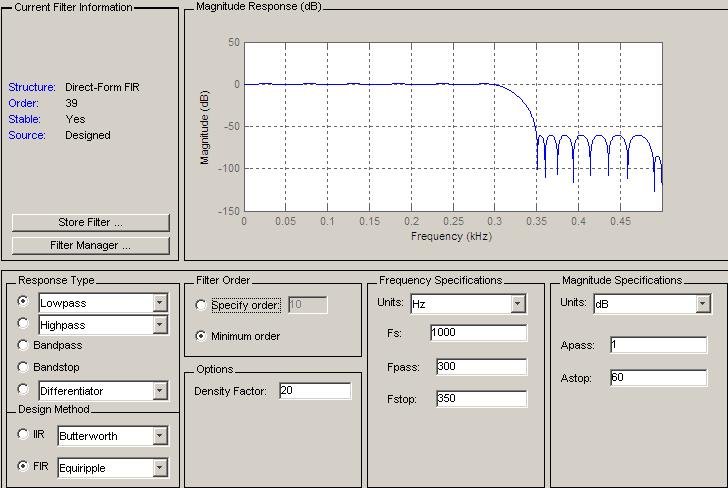
Task: Switch design method to IIR
Action: [24, 435]
